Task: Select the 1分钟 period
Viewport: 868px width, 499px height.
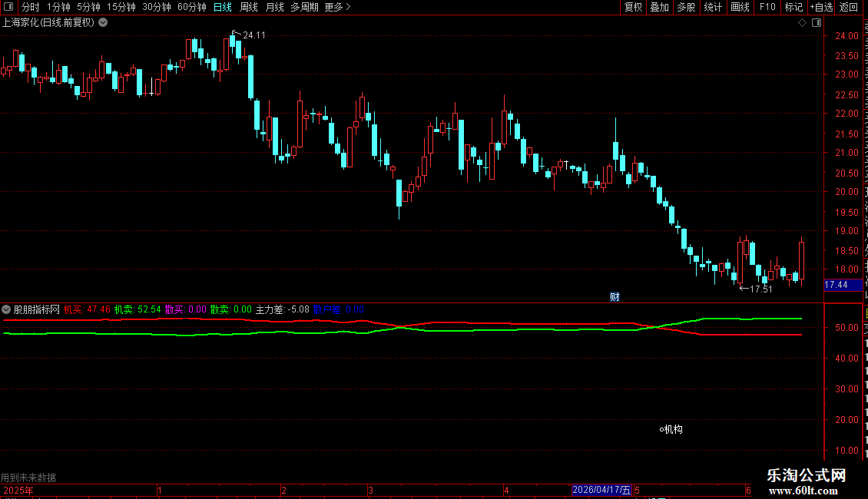Action: [x=58, y=7]
